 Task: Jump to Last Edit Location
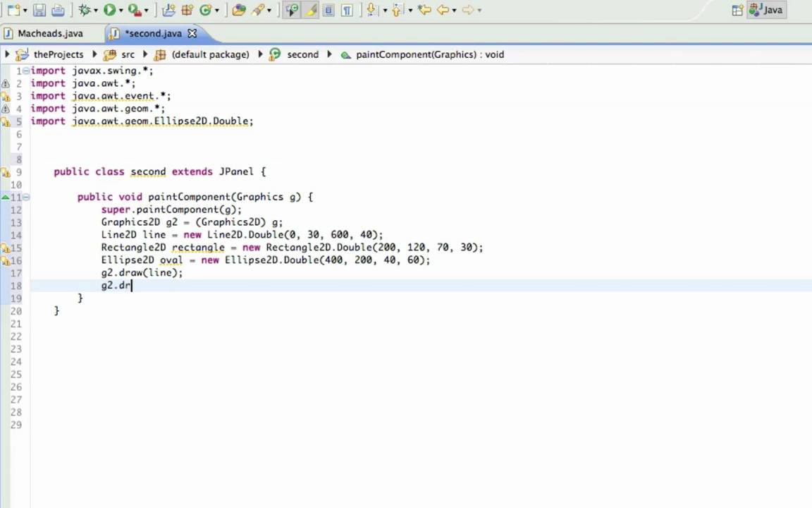pos(424,10)
